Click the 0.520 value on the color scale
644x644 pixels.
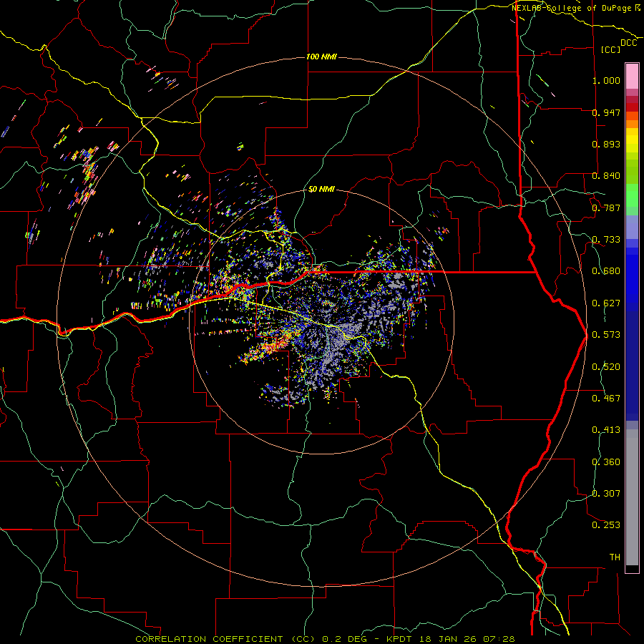[606, 367]
